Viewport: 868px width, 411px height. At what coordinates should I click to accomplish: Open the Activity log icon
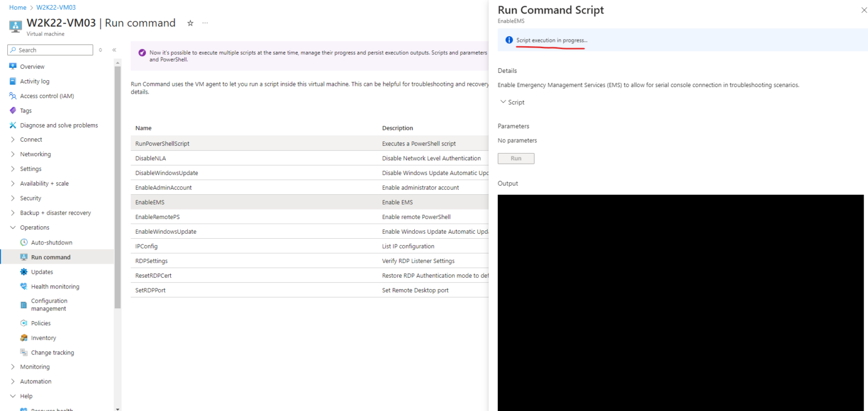14,81
